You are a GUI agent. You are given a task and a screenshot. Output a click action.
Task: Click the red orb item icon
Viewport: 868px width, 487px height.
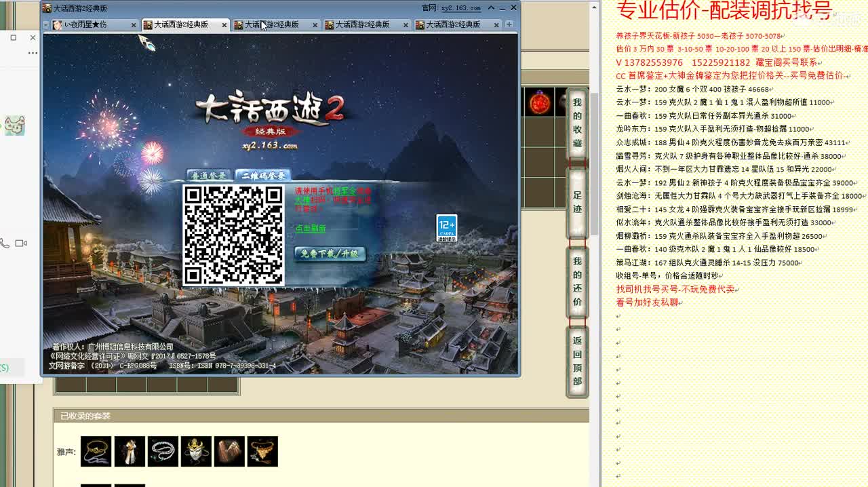(x=540, y=102)
